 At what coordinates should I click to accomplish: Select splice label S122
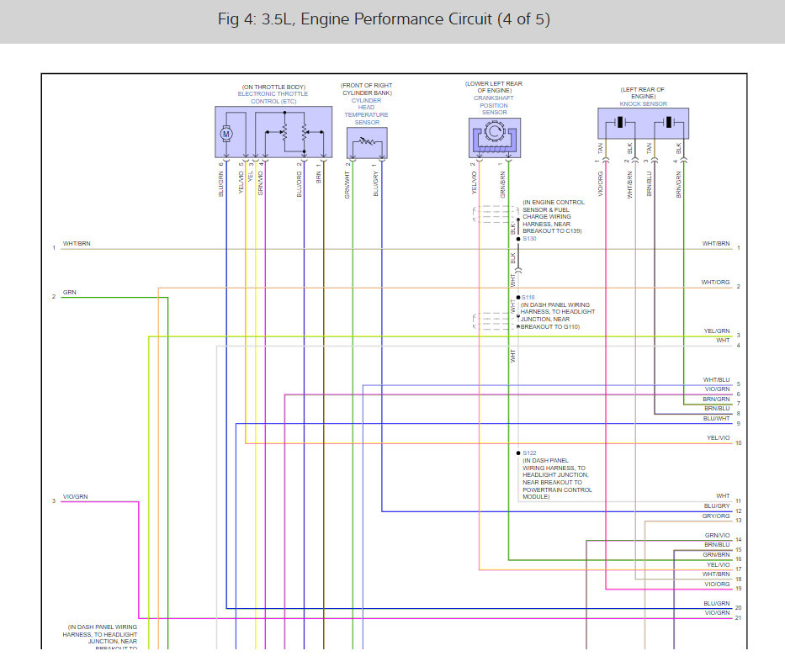point(529,452)
